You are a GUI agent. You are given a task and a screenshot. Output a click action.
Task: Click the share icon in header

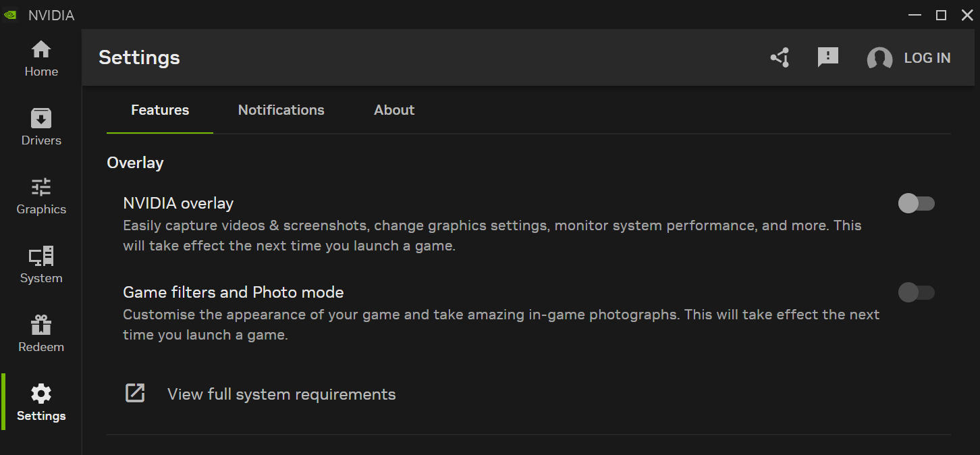pyautogui.click(x=780, y=58)
